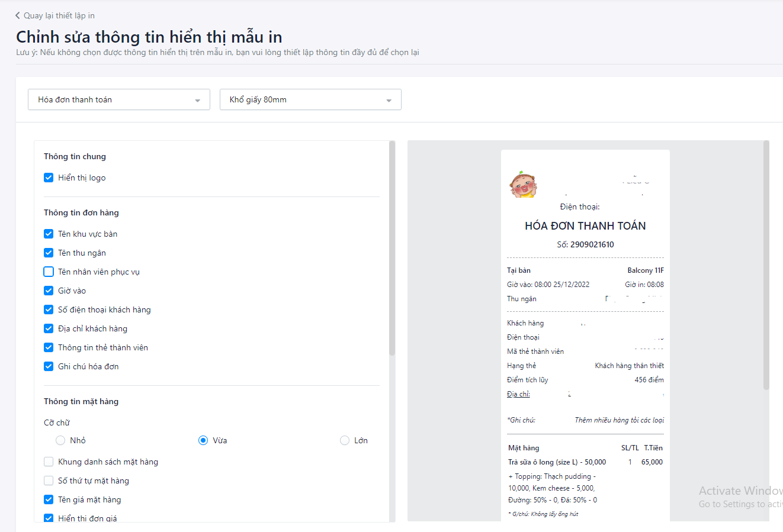783x532 pixels.
Task: Click the Thông tin đơn hàng section heading
Action: coord(81,212)
